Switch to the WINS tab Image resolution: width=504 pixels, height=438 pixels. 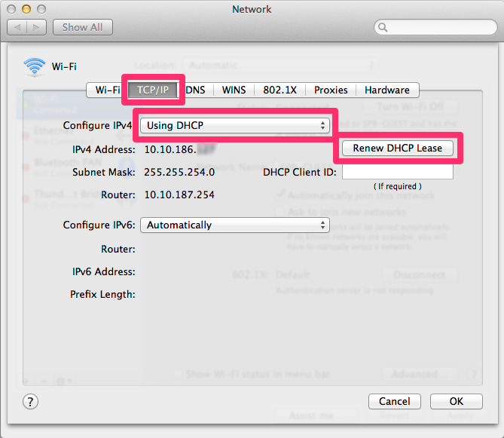point(234,90)
